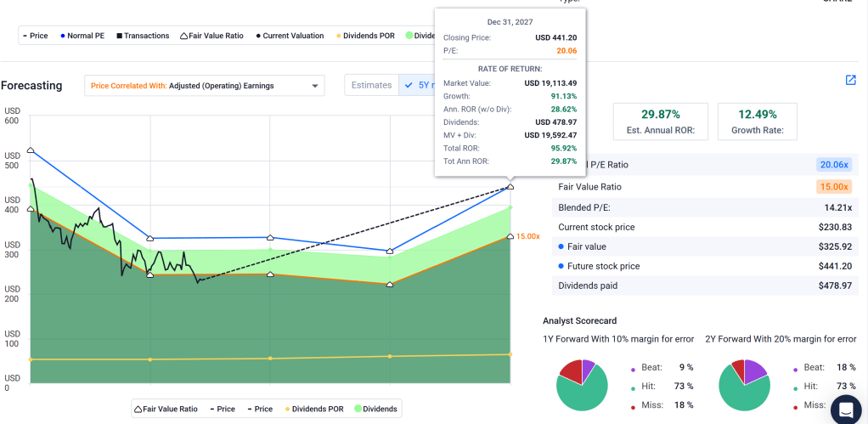Click the Fair Value Ratio triangle in bottom legend
Screen dimensions: 868x424
138,410
